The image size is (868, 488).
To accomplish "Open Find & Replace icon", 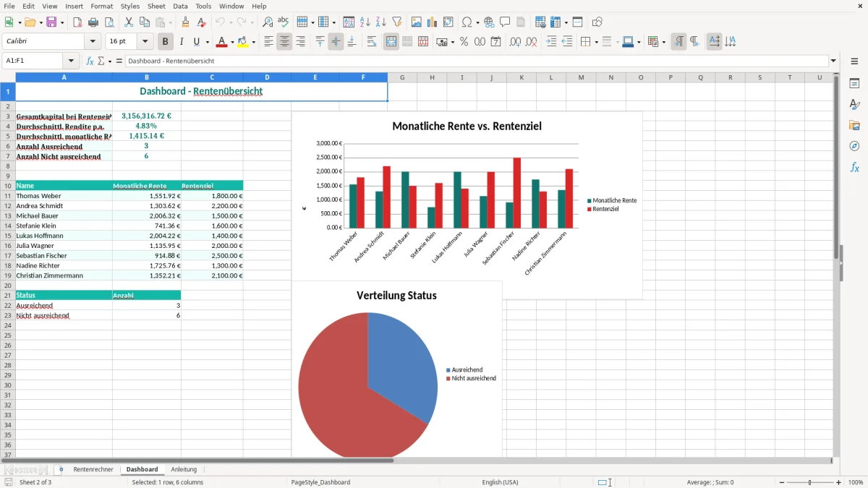I will click(x=268, y=22).
